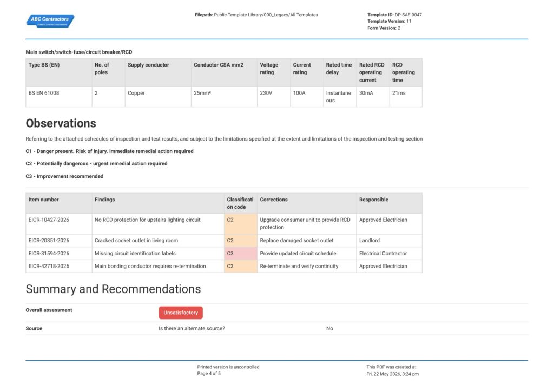
Task: Click the '25mm²' conductor CSA value
Action: point(202,93)
